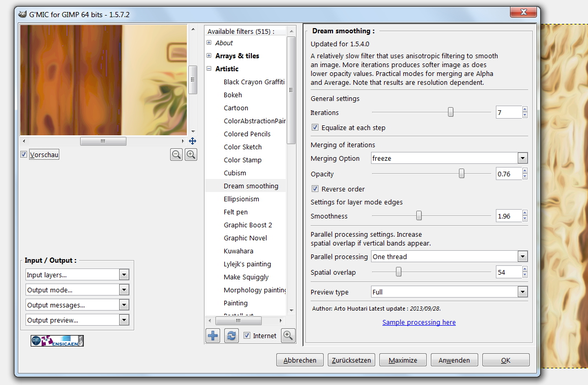
Task: Click the Anwenden button
Action: pyautogui.click(x=454, y=360)
